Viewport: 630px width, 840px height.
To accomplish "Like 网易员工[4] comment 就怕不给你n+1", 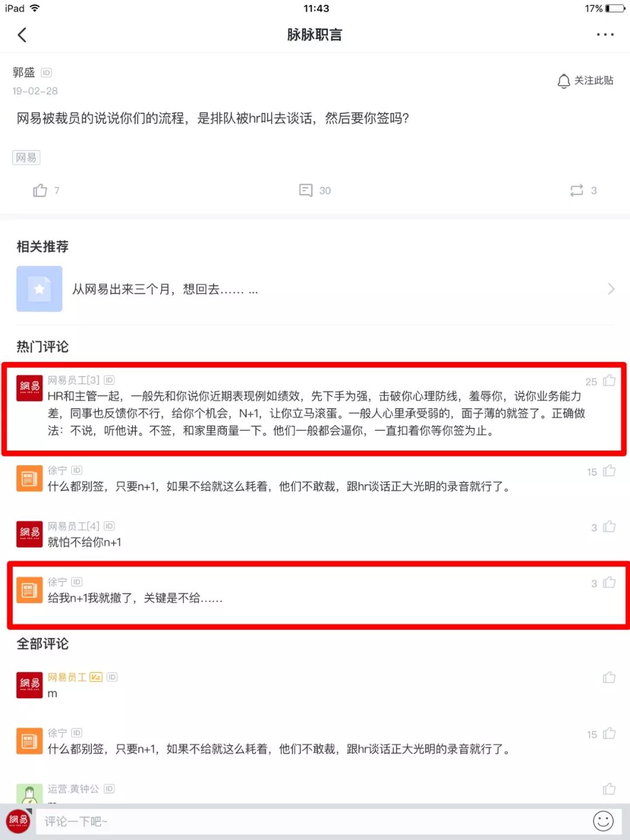I will 609,527.
